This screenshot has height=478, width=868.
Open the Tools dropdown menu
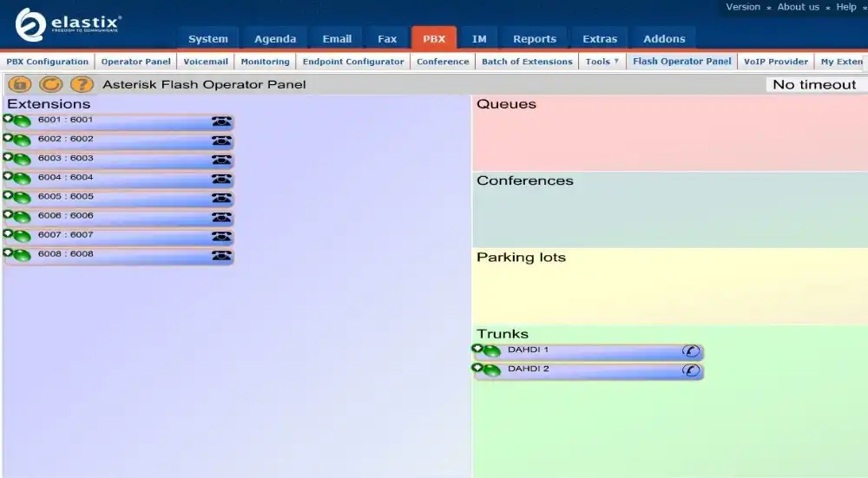pos(602,62)
